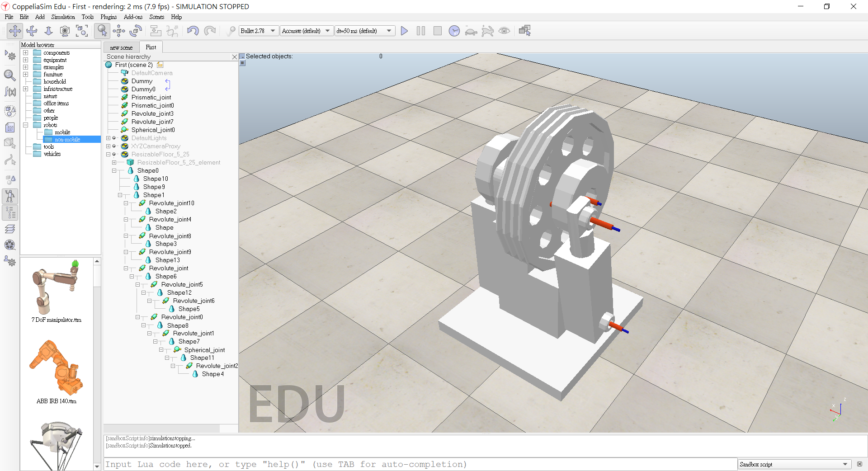
Task: Open the Add-ons menu
Action: [x=133, y=17]
